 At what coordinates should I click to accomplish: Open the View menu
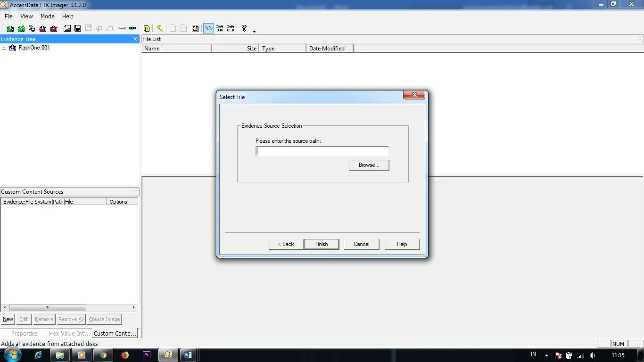tap(26, 16)
